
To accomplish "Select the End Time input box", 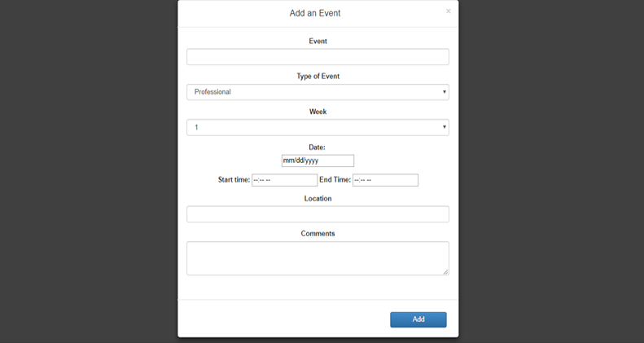I will (x=385, y=180).
